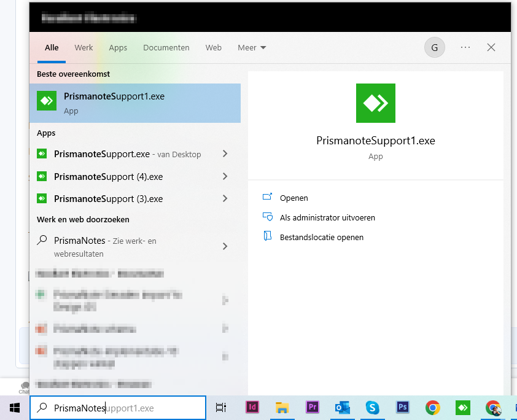Click the search magnifier in taskbar search box

(x=42, y=408)
